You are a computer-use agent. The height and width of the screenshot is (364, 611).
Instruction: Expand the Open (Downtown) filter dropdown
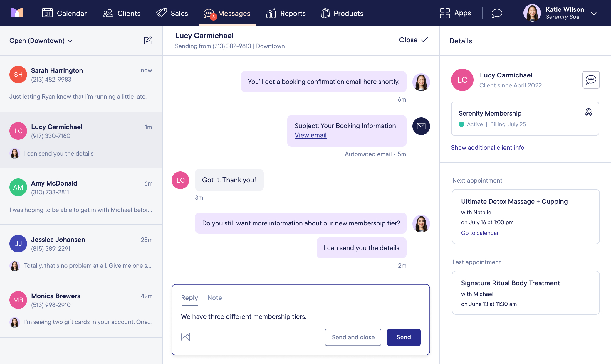click(x=41, y=41)
